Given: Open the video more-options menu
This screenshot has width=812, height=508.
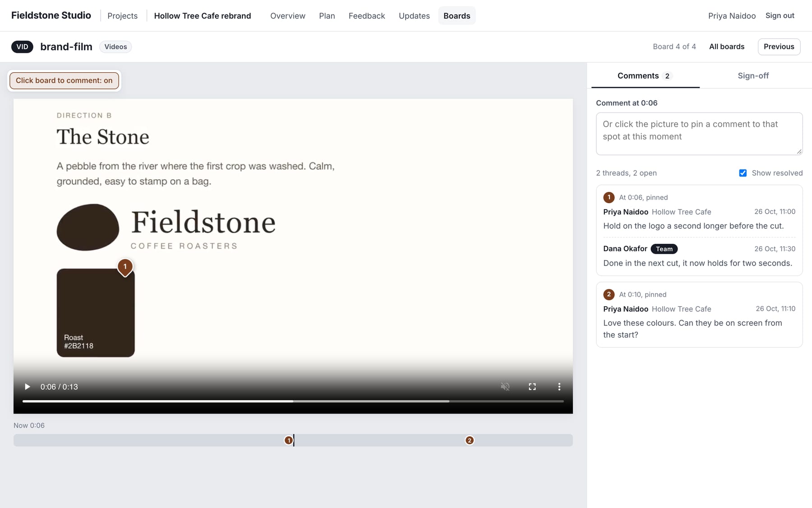Looking at the screenshot, I should (559, 387).
